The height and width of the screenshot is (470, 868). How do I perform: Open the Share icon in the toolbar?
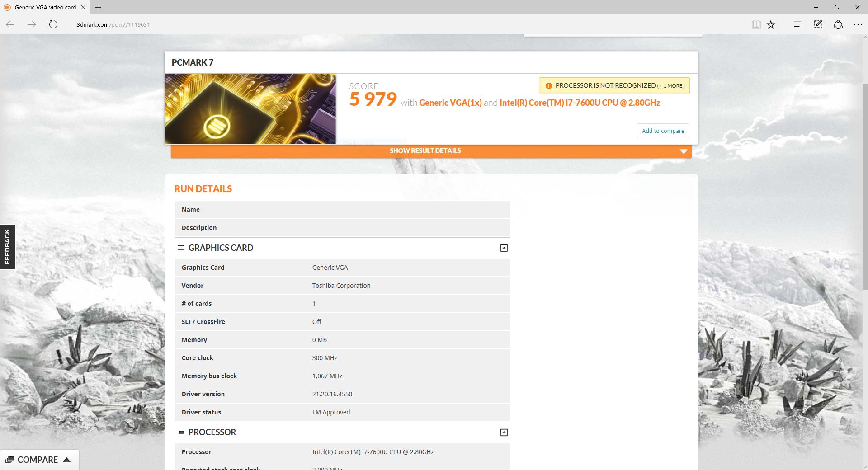(x=838, y=24)
